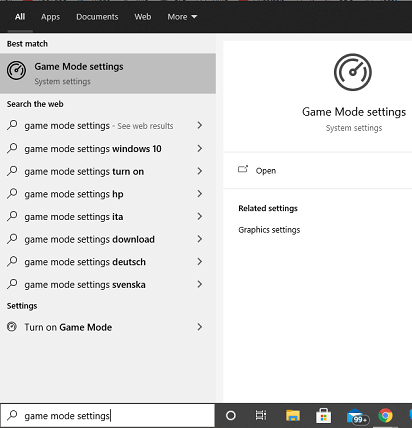Viewport: 412px width, 428px height.
Task: Open Mail app with 99+ badge
Action: [x=357, y=416]
